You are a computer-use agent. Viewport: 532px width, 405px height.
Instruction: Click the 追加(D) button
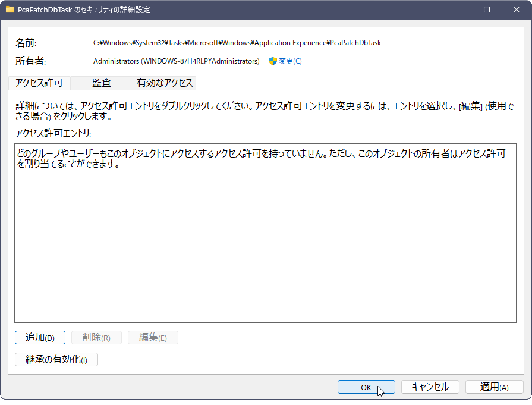pyautogui.click(x=40, y=338)
